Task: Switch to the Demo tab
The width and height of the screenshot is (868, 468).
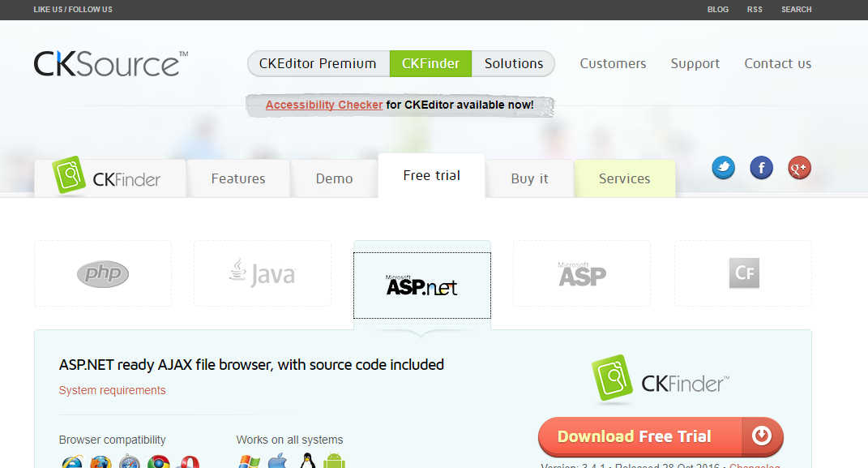Action: point(335,178)
